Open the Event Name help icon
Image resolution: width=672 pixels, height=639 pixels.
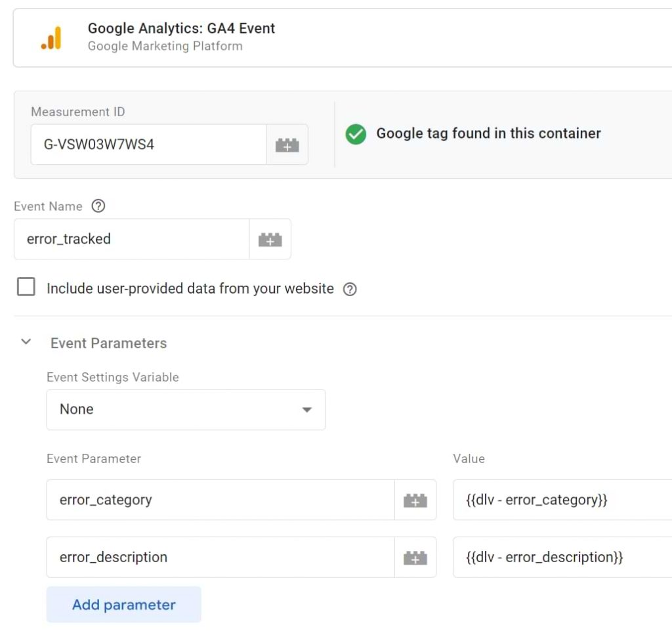(98, 206)
